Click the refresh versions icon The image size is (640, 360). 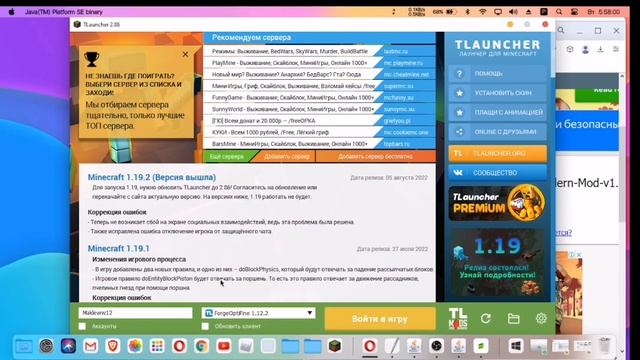[486, 318]
